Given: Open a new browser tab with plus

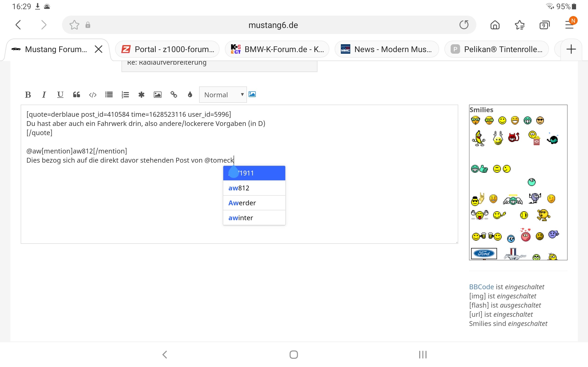Looking at the screenshot, I should tap(571, 49).
